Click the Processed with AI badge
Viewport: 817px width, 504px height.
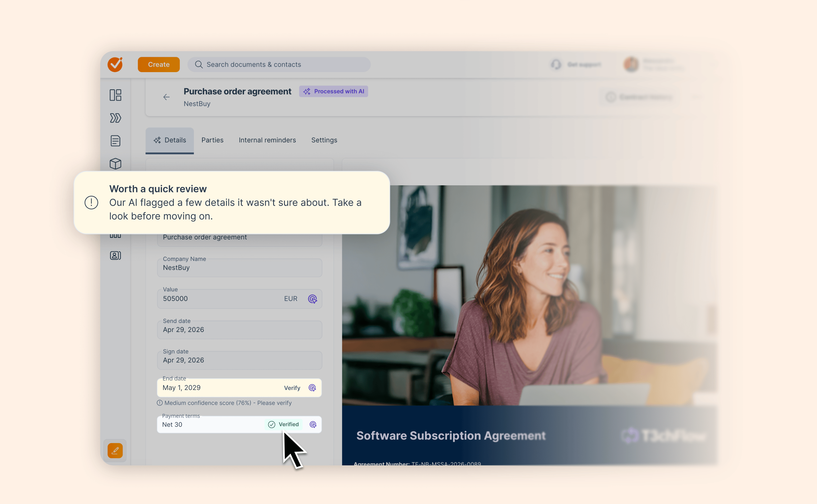tap(333, 91)
